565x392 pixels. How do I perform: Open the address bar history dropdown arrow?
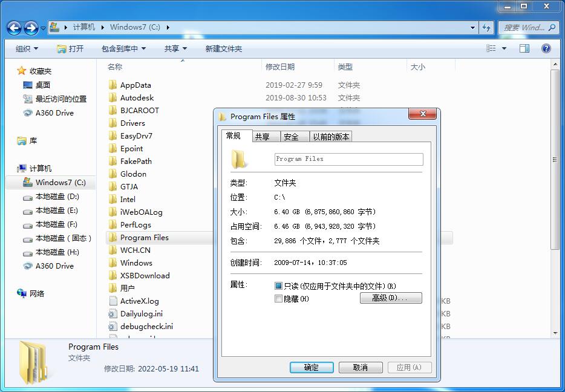(472, 27)
